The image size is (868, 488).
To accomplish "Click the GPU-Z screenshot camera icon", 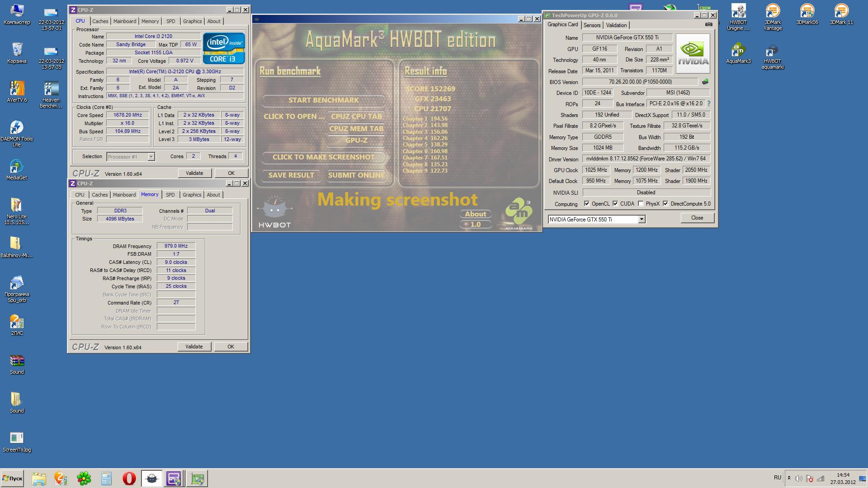I will click(708, 24).
